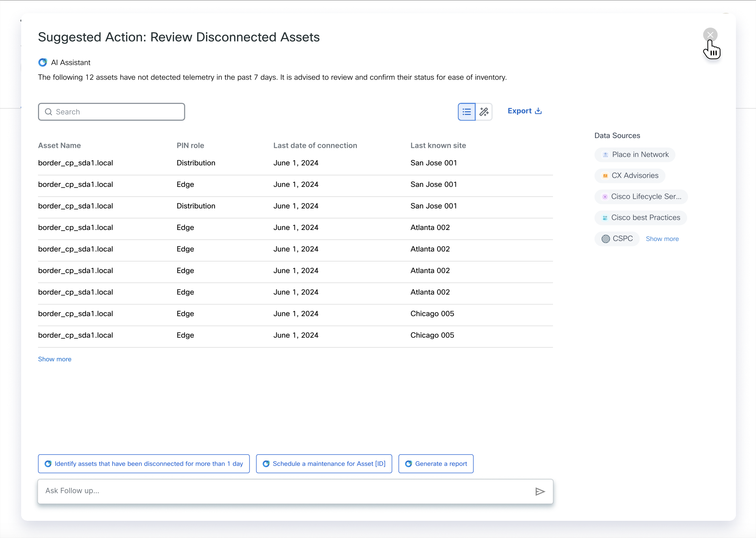Sort by Last date of connection header

315,145
